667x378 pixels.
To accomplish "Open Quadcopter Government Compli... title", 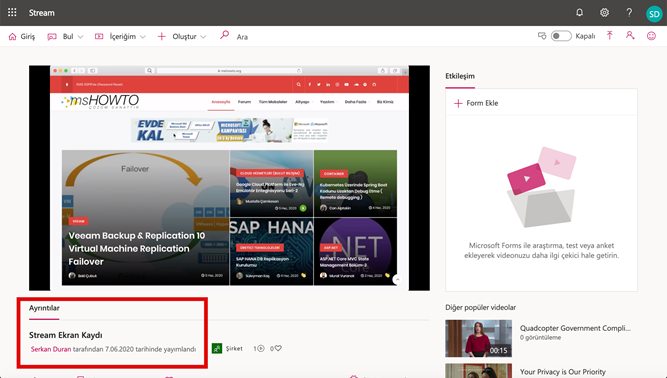I will [x=575, y=328].
